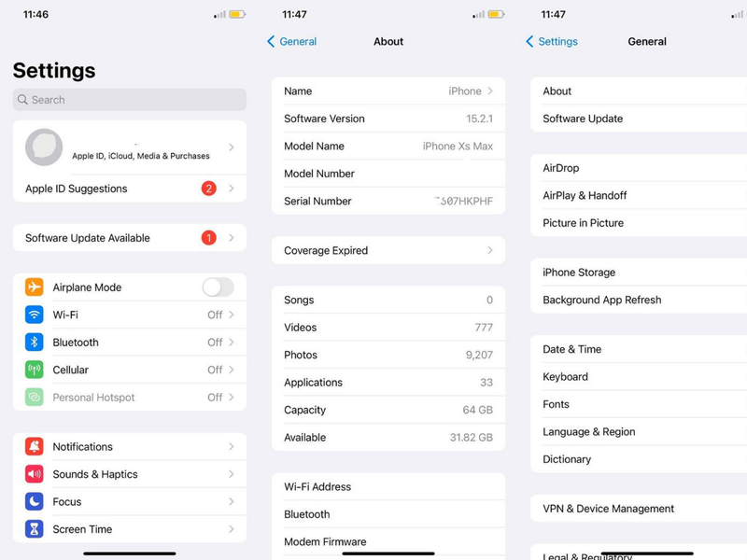Open Fonts settings
Viewport: 747px width, 560px height.
pos(639,404)
